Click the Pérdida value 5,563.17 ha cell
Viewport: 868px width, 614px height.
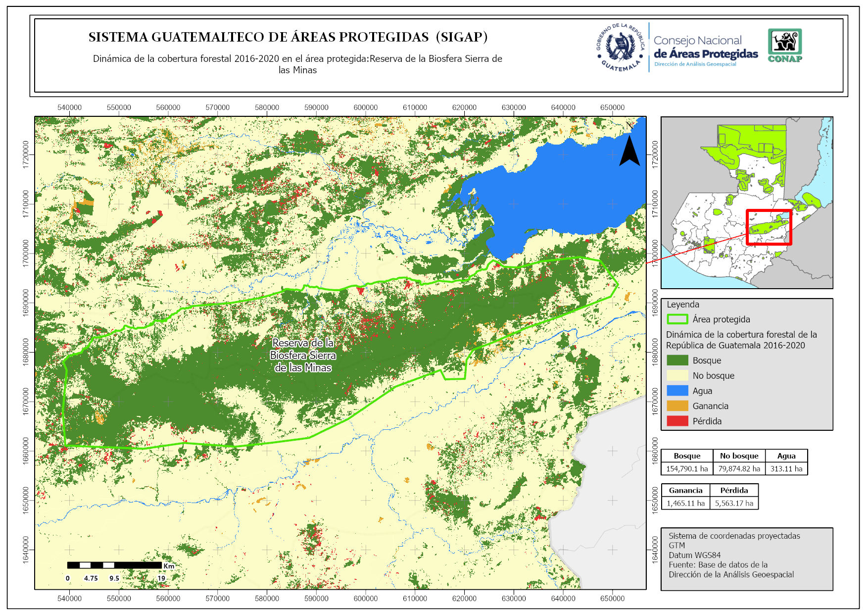[734, 503]
